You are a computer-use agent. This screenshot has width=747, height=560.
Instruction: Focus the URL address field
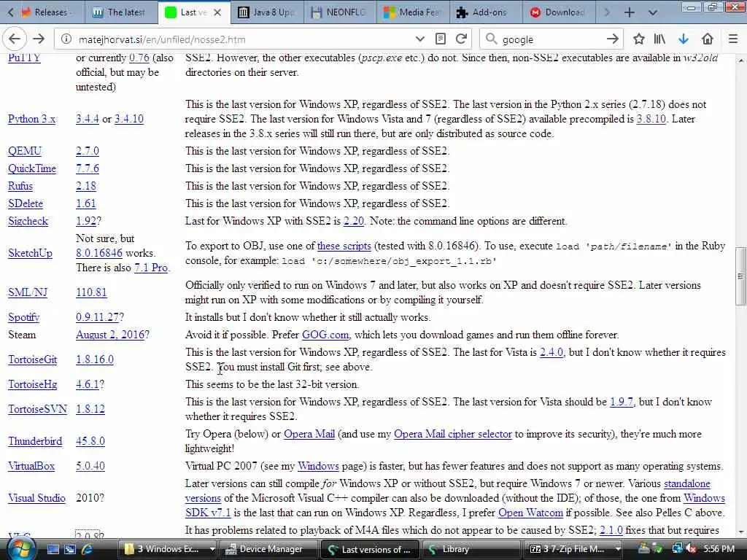(x=243, y=39)
